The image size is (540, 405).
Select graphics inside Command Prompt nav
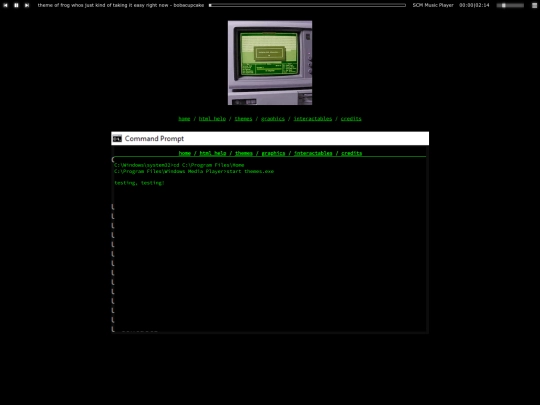click(273, 153)
